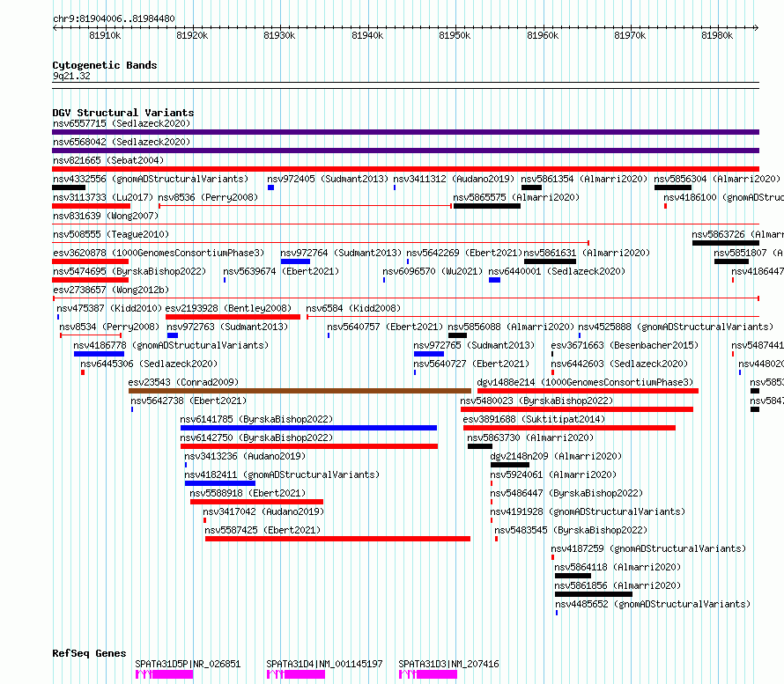Select nsv831639 (Wong2007) variant label

pyautogui.click(x=106, y=216)
